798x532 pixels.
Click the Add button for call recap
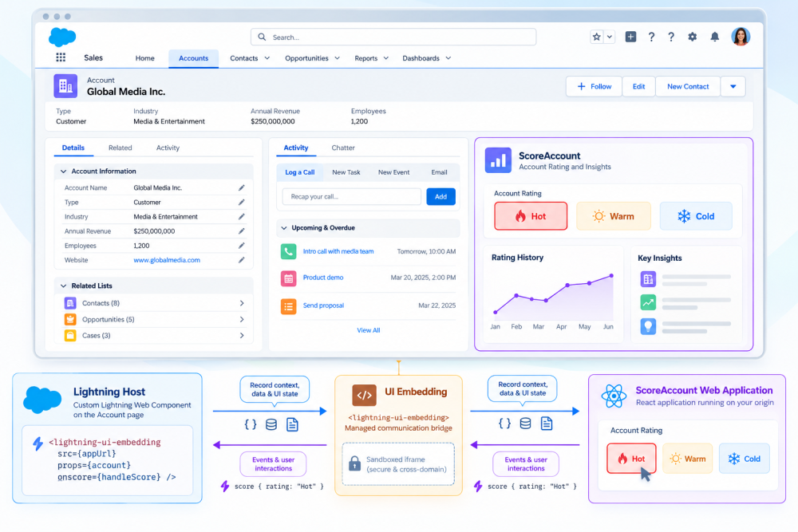440,197
